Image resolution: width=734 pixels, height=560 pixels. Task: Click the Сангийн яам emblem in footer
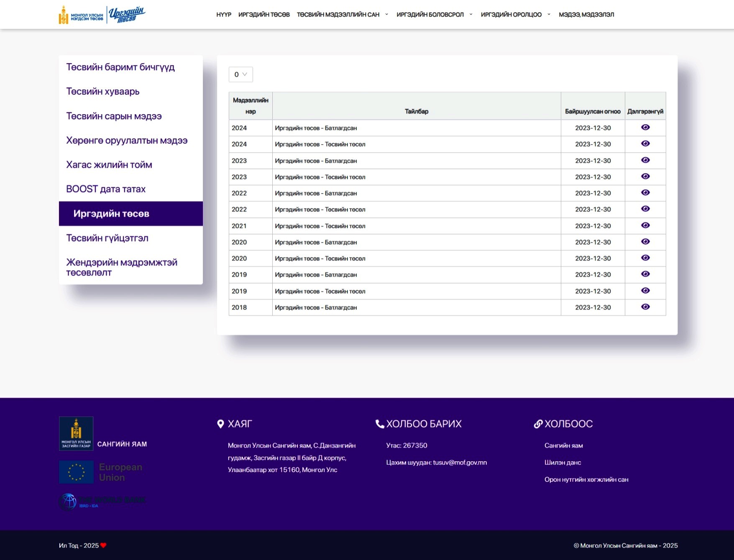76,433
